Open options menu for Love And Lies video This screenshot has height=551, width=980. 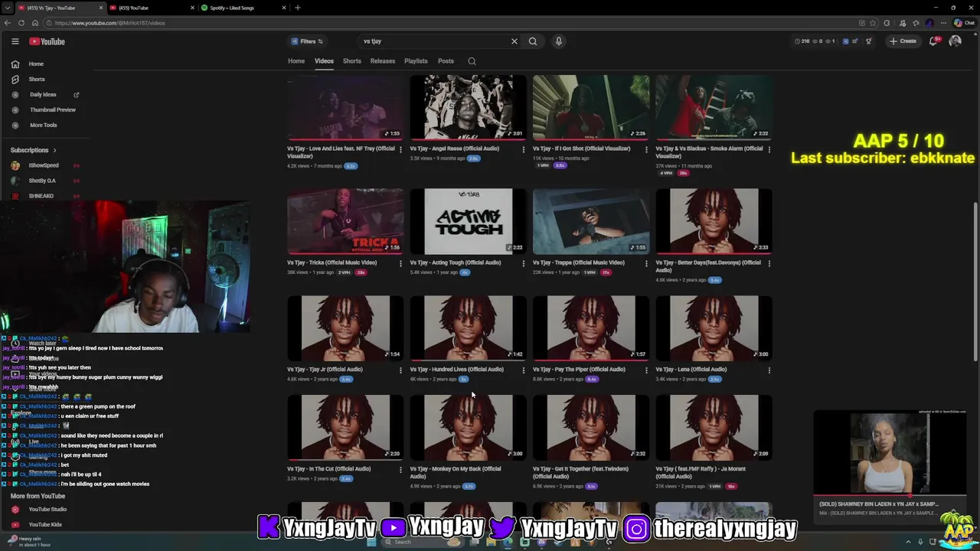click(x=400, y=149)
